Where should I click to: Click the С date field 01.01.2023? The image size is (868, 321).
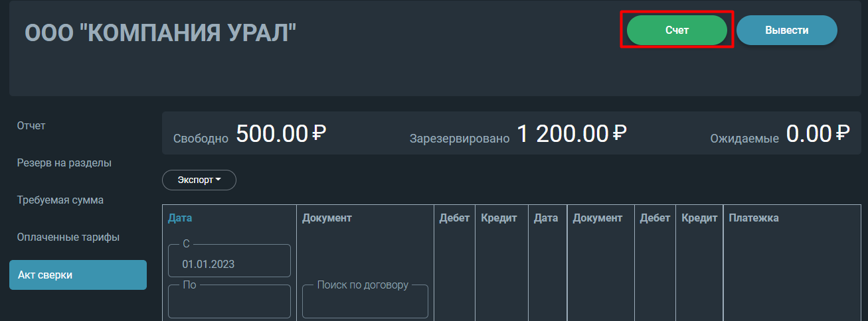pyautogui.click(x=229, y=261)
